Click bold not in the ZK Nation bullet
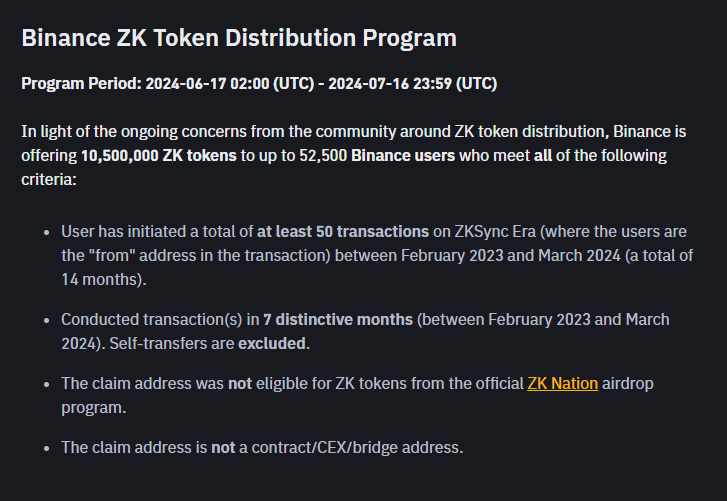 pyautogui.click(x=240, y=384)
